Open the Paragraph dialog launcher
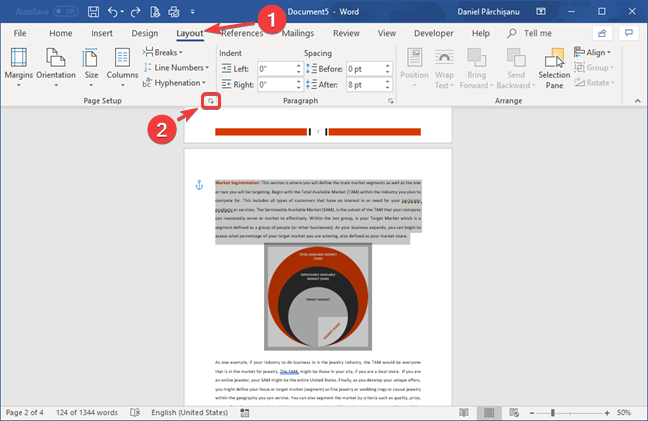This screenshot has height=421, width=648. click(x=390, y=101)
